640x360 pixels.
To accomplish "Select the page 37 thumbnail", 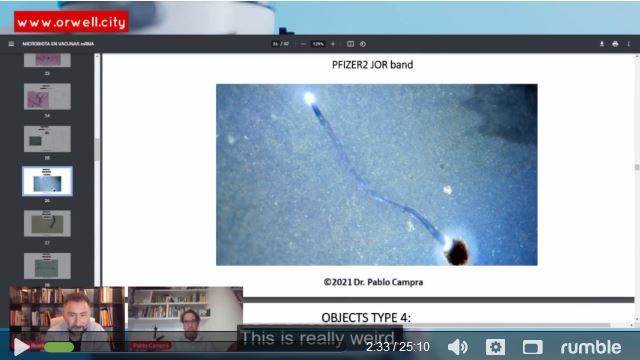I will click(47, 223).
